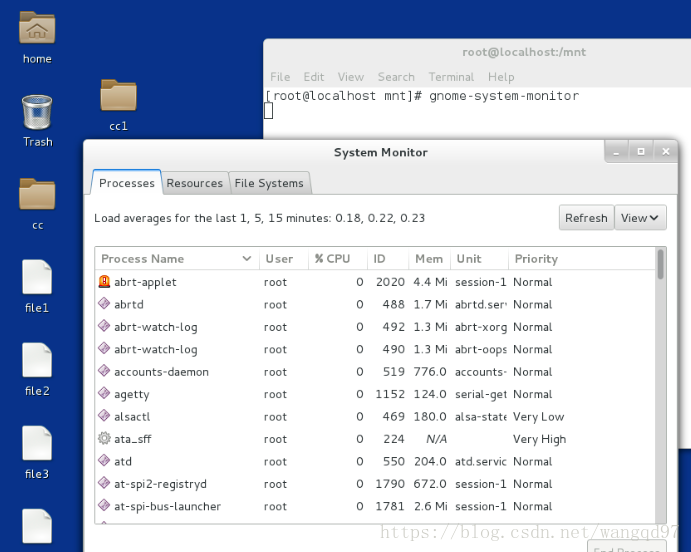
Task: Click the 4.4 Mi memory value
Action: click(430, 282)
